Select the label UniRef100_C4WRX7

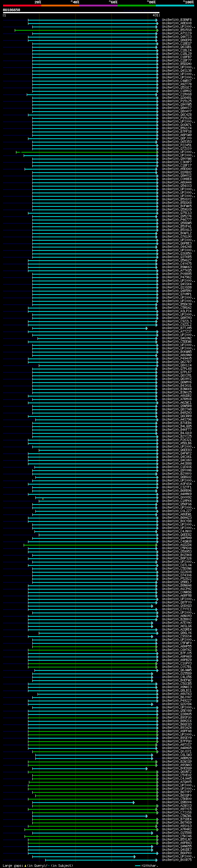click(176, 81)
